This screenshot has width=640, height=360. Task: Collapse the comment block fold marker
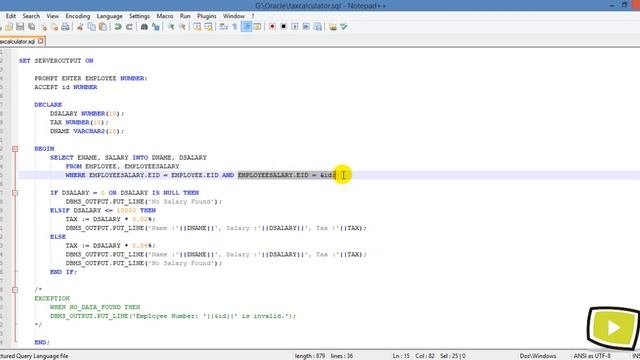point(15,290)
